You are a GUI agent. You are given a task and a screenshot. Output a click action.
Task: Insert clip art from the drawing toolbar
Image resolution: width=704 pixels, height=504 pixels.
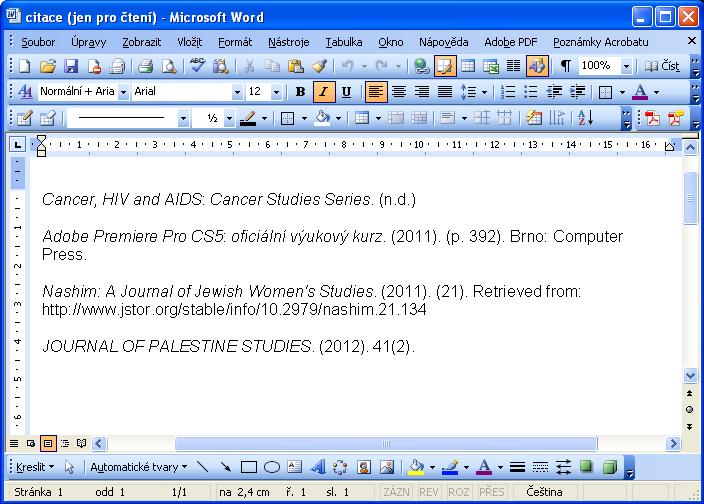click(364, 467)
